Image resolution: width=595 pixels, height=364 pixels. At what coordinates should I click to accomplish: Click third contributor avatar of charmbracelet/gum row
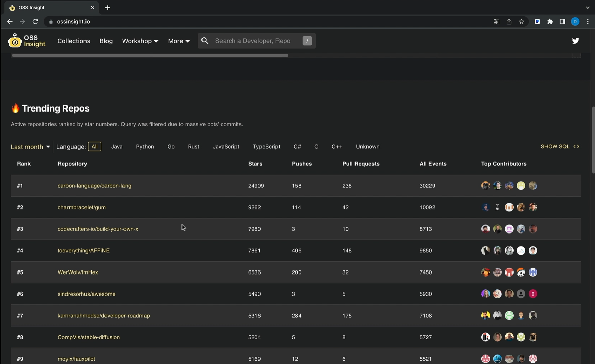click(509, 207)
